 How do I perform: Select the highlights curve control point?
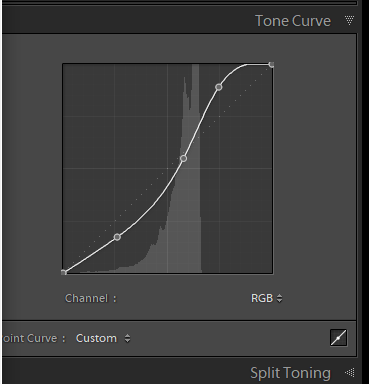point(219,87)
